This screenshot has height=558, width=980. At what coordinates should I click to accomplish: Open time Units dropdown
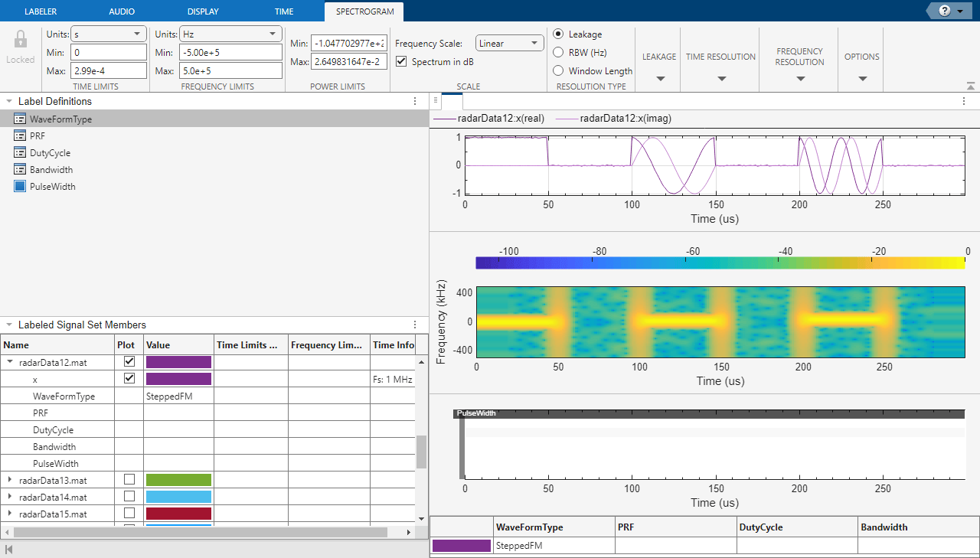(x=109, y=34)
